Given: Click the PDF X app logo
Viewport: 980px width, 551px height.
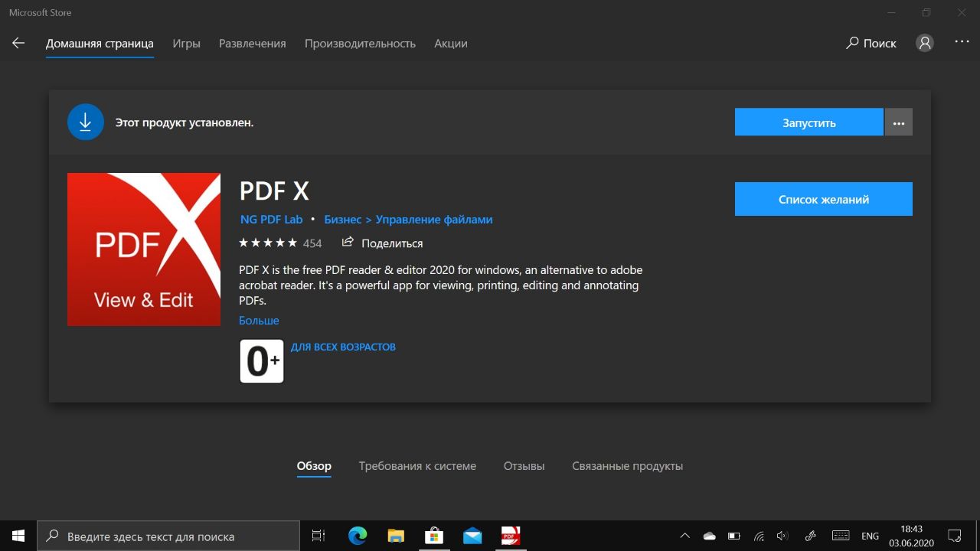Looking at the screenshot, I should (x=144, y=249).
